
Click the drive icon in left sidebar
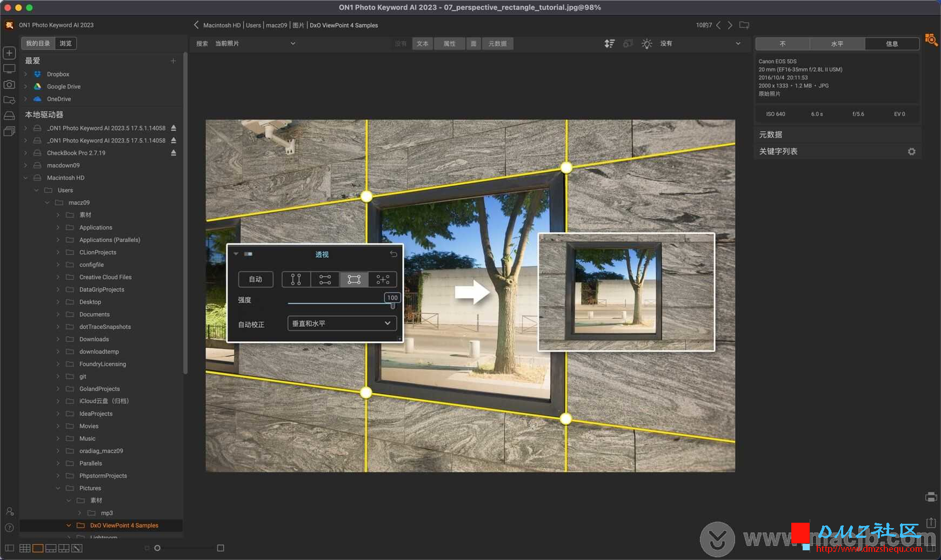[9, 116]
